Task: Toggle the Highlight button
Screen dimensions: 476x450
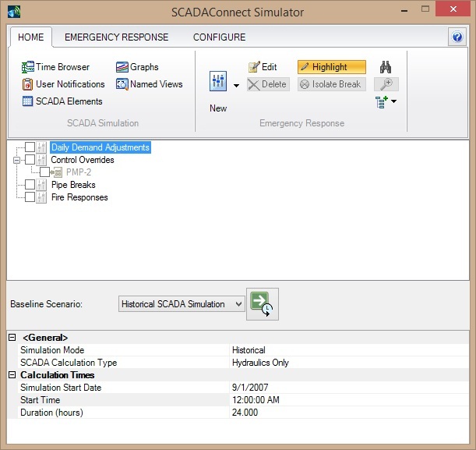Action: click(331, 67)
